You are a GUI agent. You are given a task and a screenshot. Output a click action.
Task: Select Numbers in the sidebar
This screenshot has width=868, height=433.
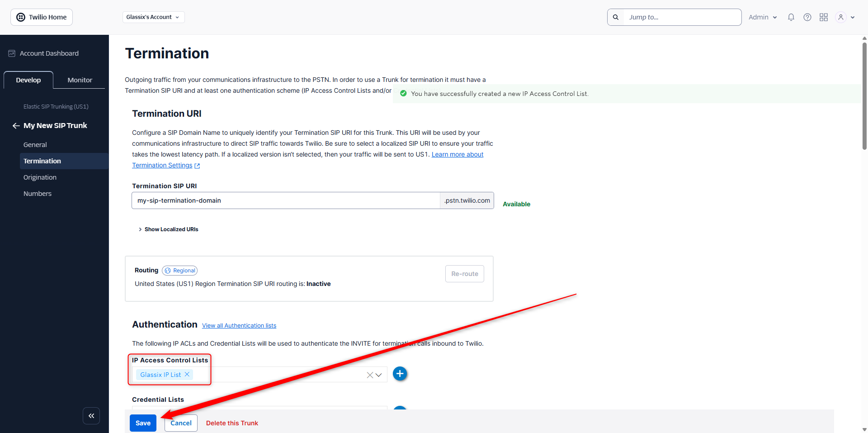38,194
